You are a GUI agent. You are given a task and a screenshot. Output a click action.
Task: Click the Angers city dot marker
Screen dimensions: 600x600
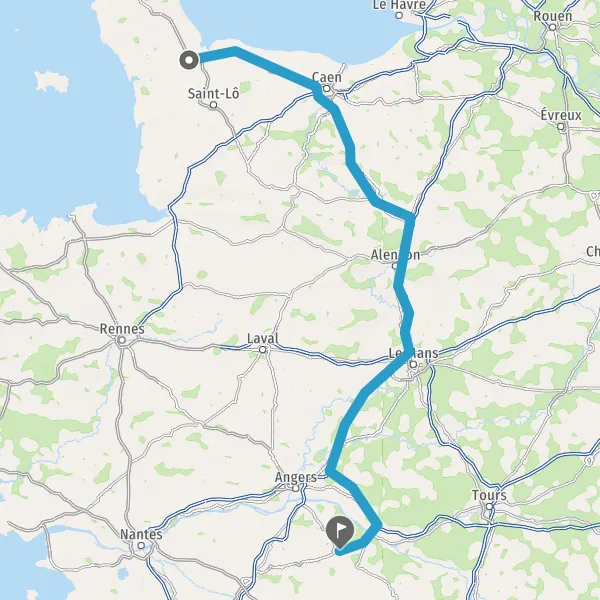295,489
